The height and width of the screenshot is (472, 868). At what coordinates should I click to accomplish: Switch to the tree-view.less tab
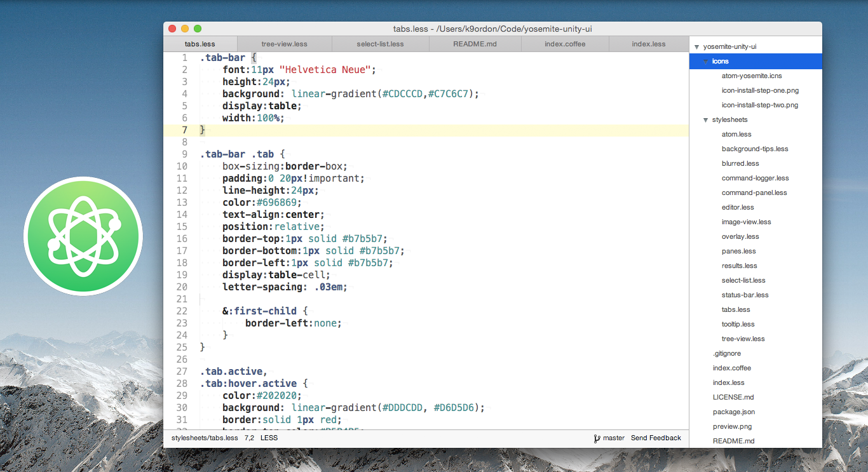284,44
